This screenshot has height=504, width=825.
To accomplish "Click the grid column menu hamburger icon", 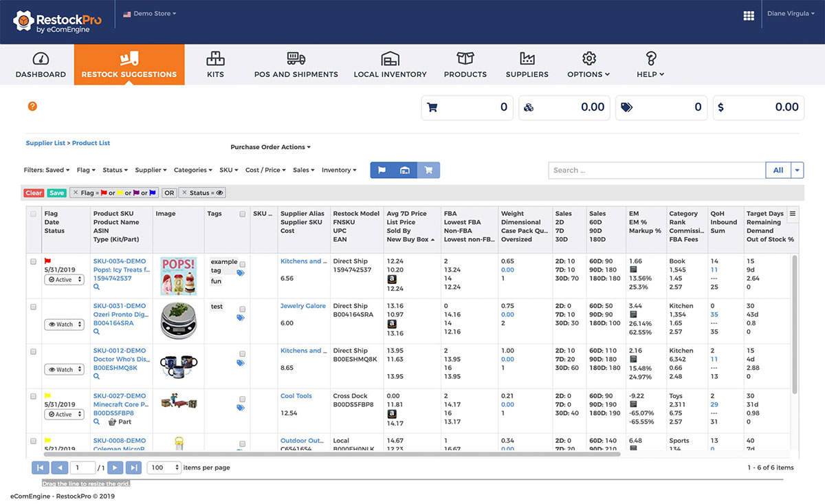I will coord(793,214).
